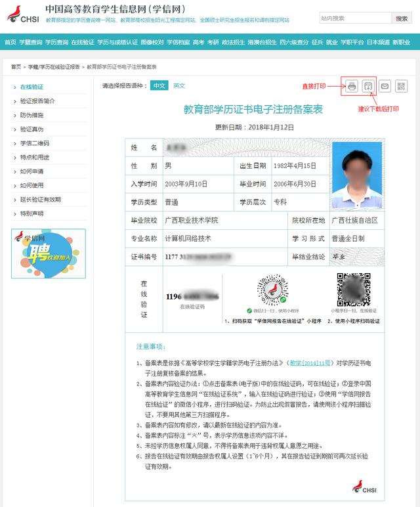This screenshot has height=507, width=420.
Task: Click the report title 教育部学历证书电子注册备案表
Action: click(253, 109)
